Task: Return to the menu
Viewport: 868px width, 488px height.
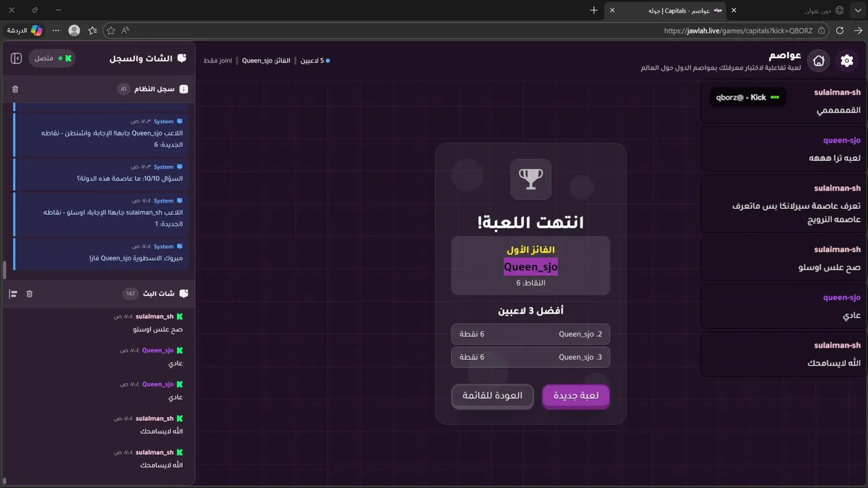Action: (492, 396)
